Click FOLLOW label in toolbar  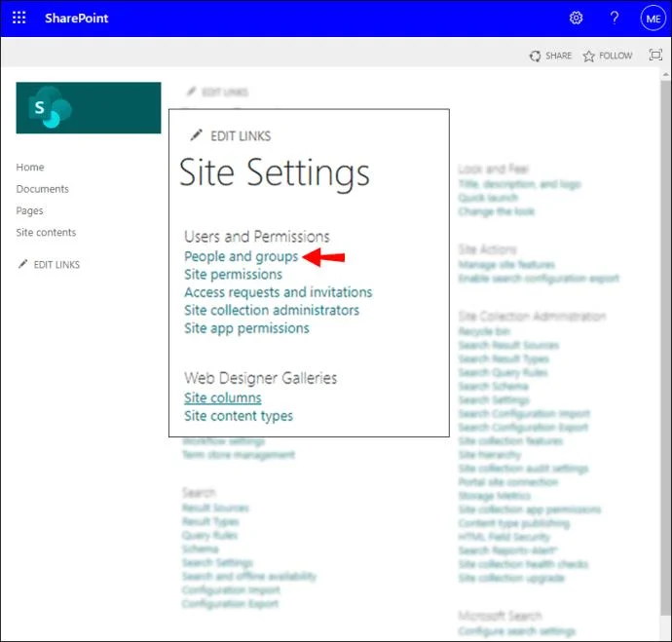click(616, 56)
